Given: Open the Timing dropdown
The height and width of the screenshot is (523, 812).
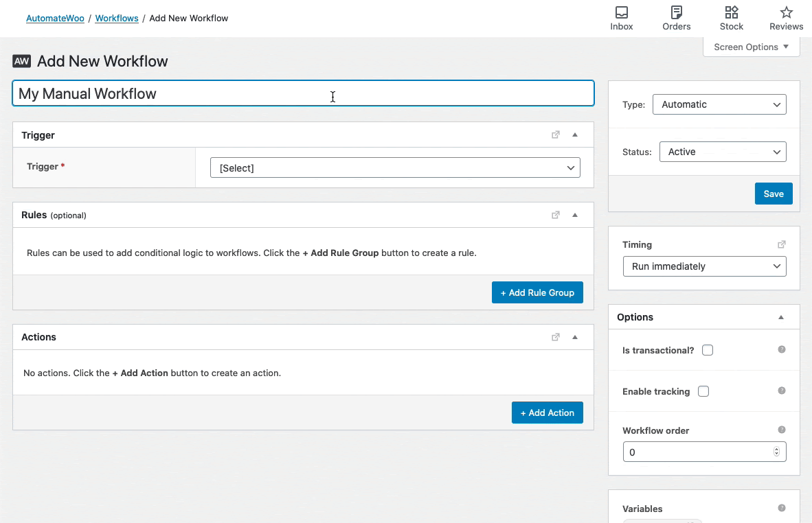Looking at the screenshot, I should coord(704,266).
